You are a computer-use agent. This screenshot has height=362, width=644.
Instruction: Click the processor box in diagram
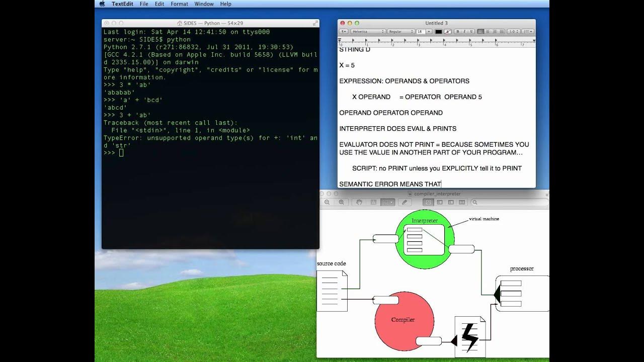(x=522, y=293)
